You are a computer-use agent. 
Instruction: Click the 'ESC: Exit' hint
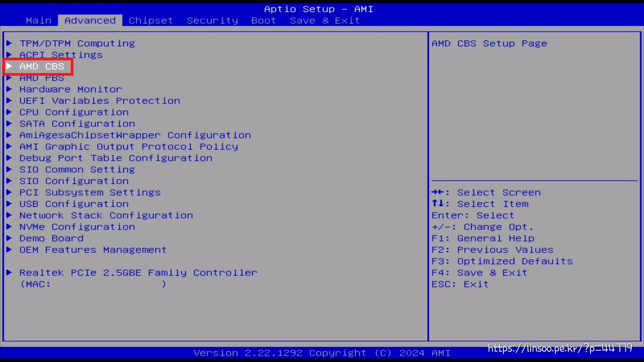460,284
